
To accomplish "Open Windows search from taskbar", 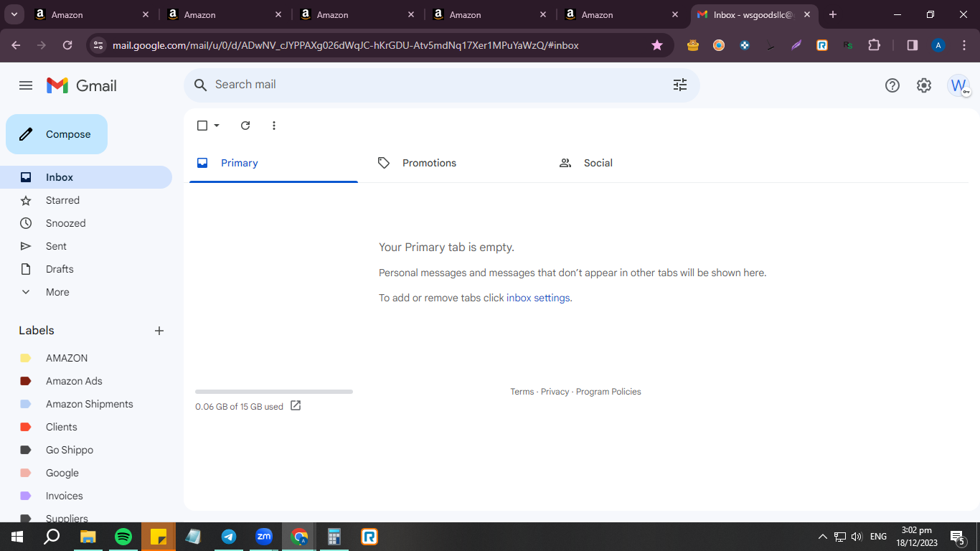I will click(52, 537).
